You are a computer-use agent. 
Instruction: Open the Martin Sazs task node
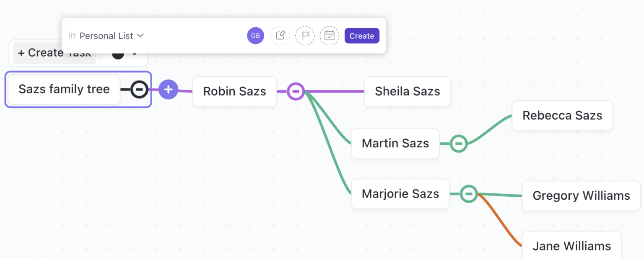coord(395,143)
